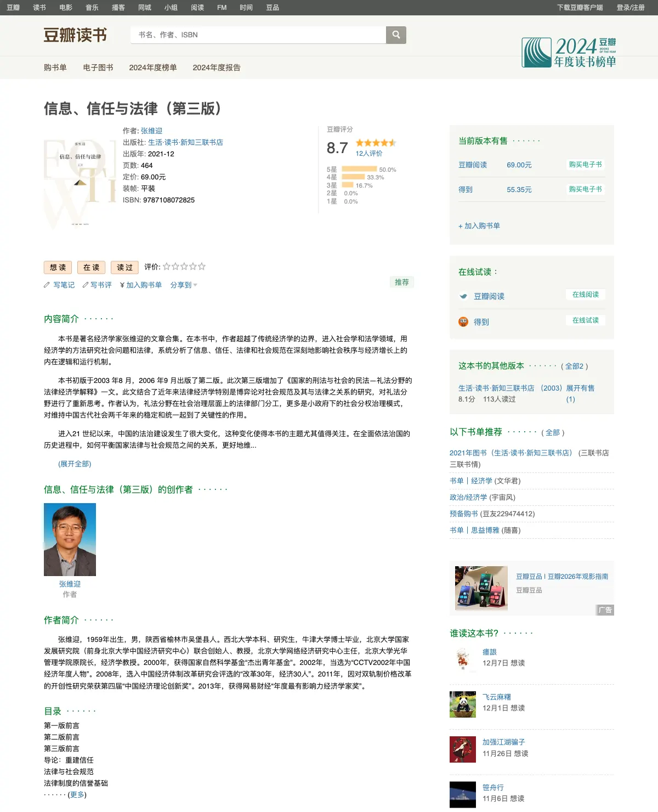Image resolution: width=658 pixels, height=812 pixels.
Task: Click the 5星 rating bar
Action: pyautogui.click(x=359, y=169)
